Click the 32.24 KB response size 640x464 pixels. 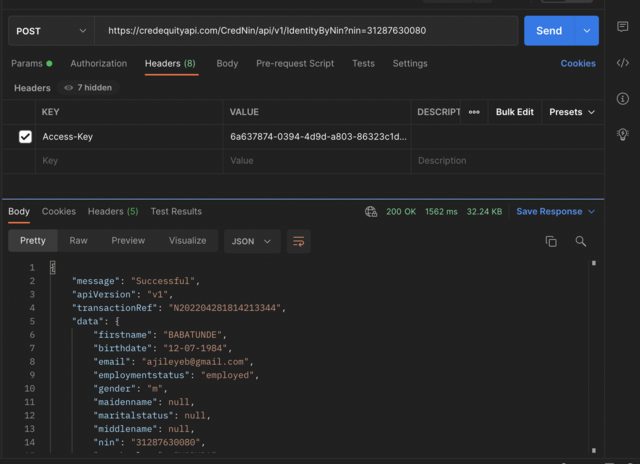pyautogui.click(x=484, y=211)
